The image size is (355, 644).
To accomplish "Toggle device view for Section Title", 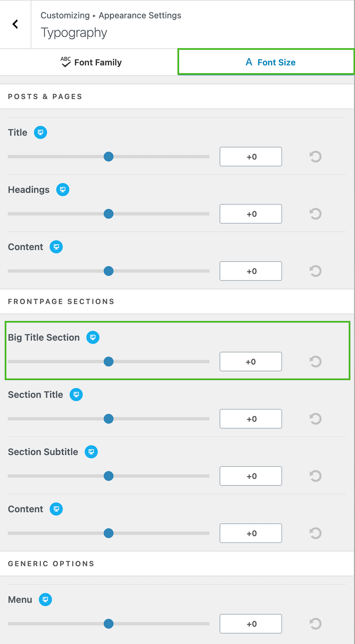I will click(76, 394).
